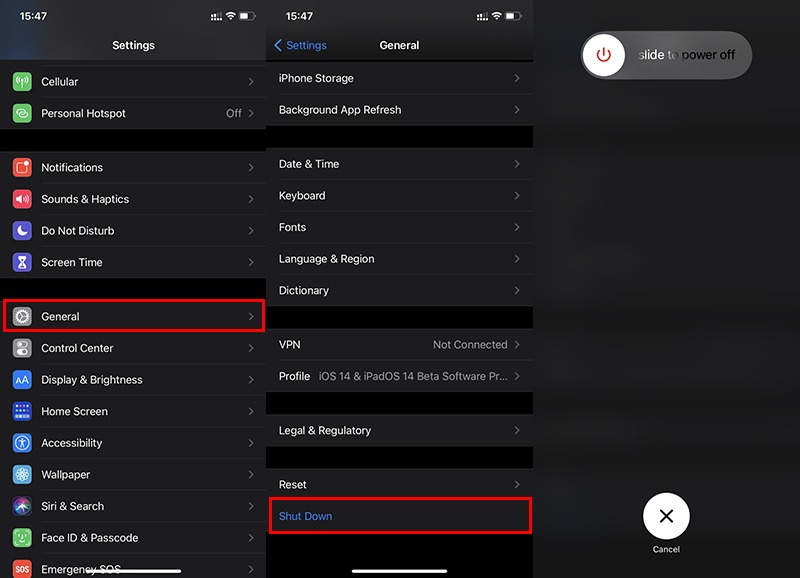Open the Background App Refresh chevron

pyautogui.click(x=516, y=110)
